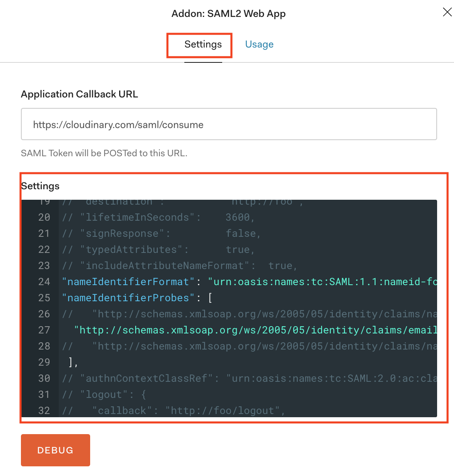The image size is (454, 476).
Task: Click the typedAttributes commented line
Action: point(158,250)
